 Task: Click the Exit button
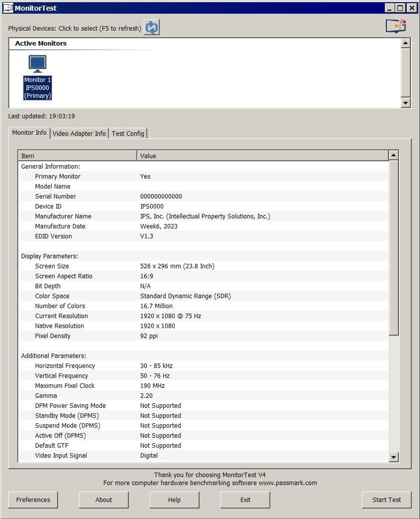tap(245, 500)
